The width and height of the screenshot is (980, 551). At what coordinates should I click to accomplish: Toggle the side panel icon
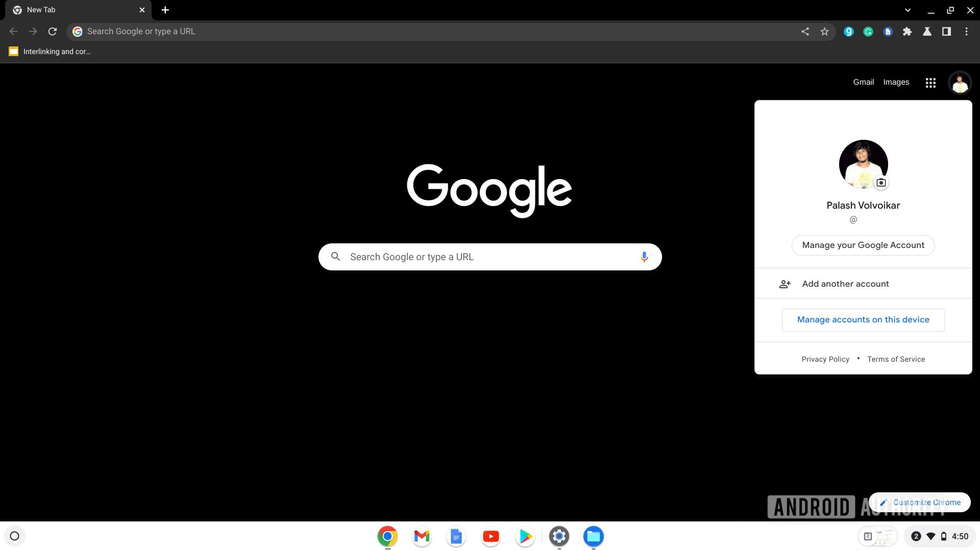pos(946,32)
